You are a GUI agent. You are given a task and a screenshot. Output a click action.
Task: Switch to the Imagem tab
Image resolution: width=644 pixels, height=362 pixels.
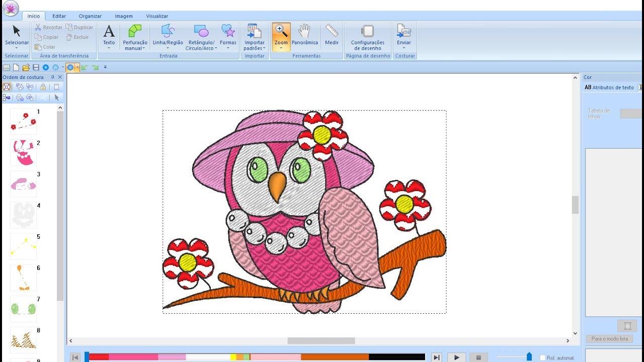124,16
